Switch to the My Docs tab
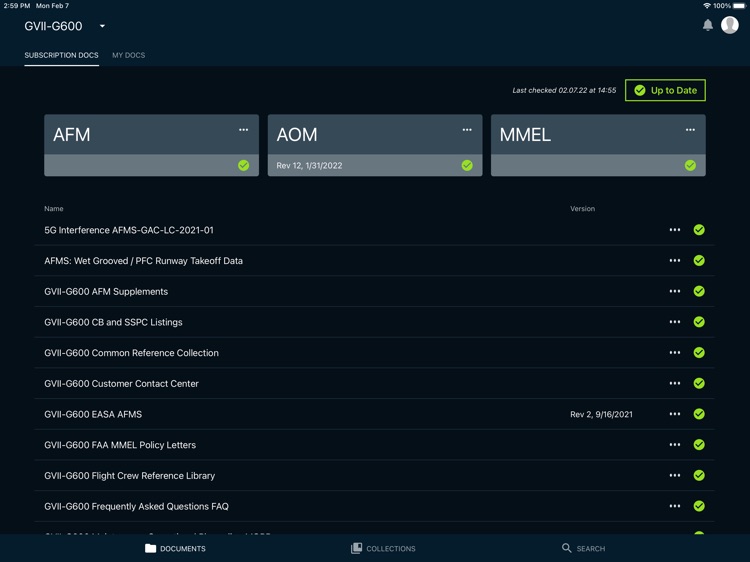The width and height of the screenshot is (750, 562). (x=128, y=55)
